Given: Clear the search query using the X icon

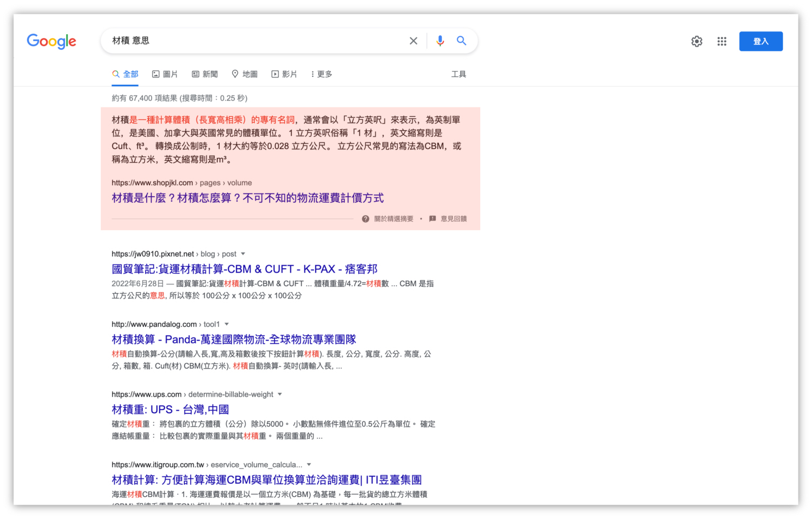Looking at the screenshot, I should click(x=413, y=41).
